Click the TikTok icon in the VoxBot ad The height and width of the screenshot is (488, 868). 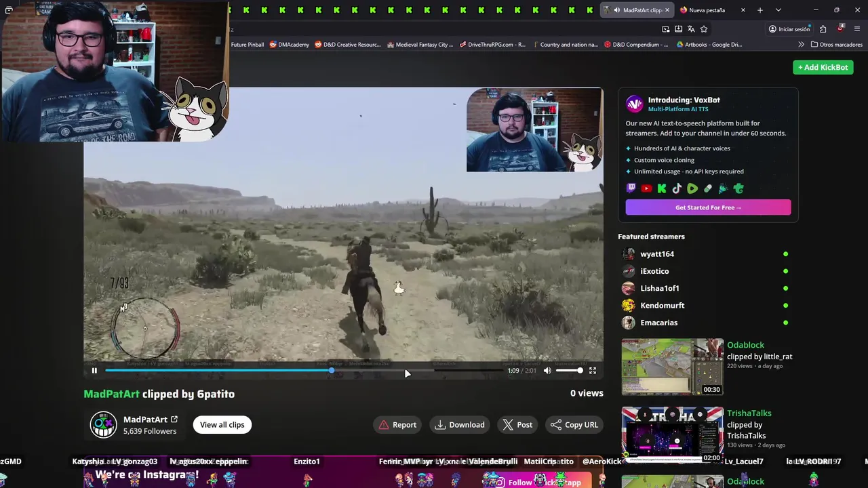[x=677, y=189]
